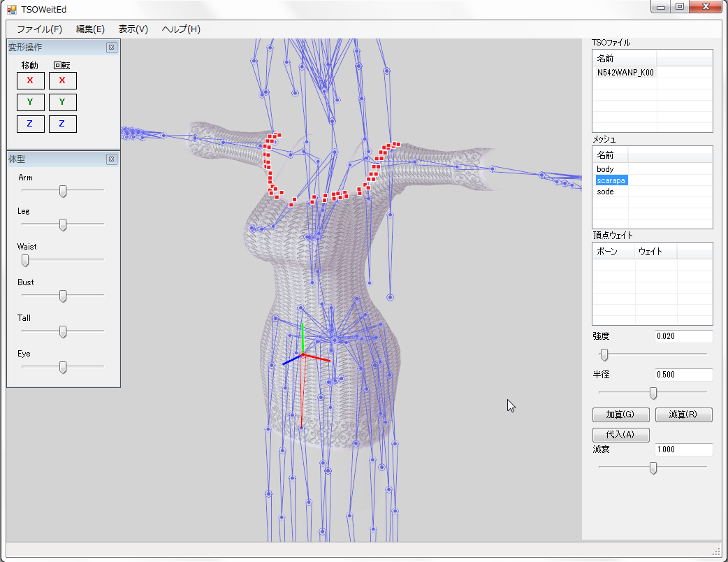Open the ファイル(F) menu
The height and width of the screenshot is (562, 728).
coord(39,29)
